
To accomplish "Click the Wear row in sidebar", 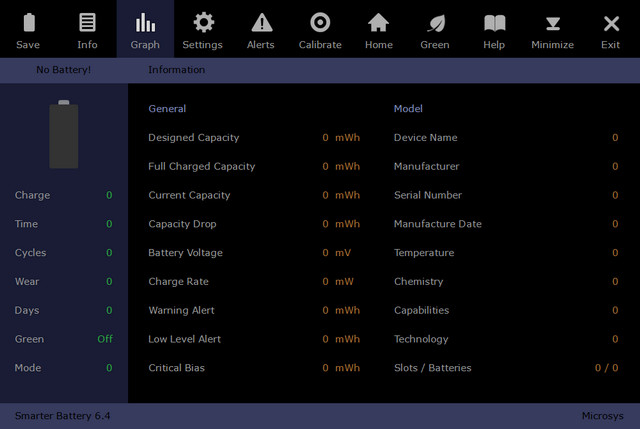I will coord(28,282).
